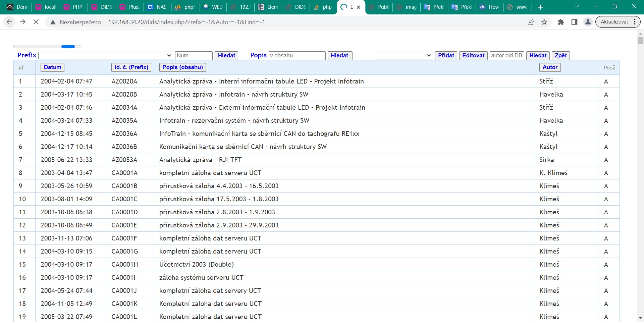Open a new browser tab
The height and width of the screenshot is (323, 644).
tap(540, 7)
